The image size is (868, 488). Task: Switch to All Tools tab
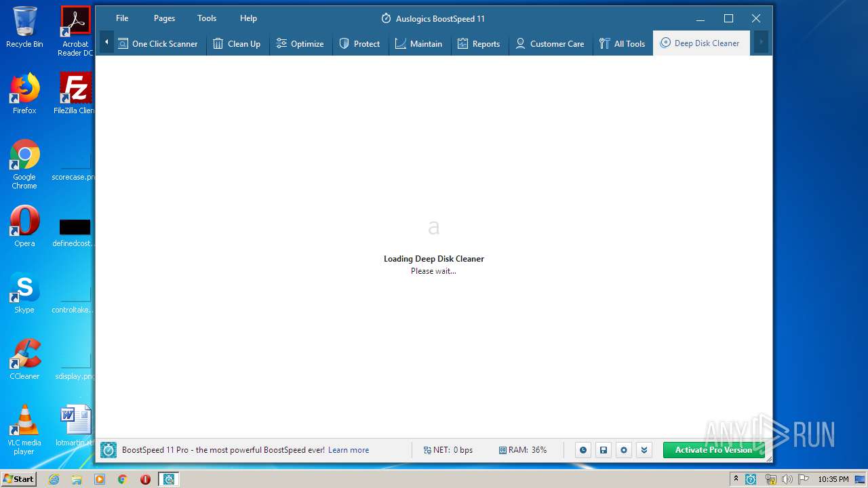coord(623,43)
